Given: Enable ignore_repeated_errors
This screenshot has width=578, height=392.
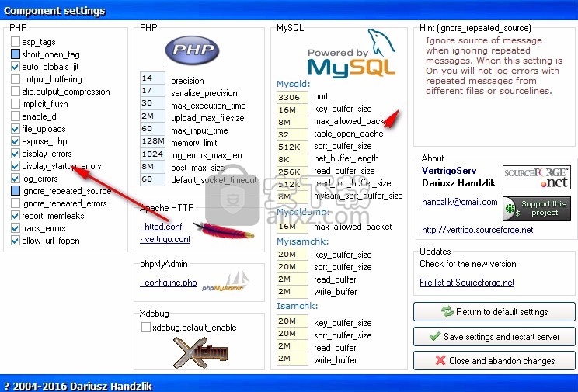Looking at the screenshot, I should (15, 203).
